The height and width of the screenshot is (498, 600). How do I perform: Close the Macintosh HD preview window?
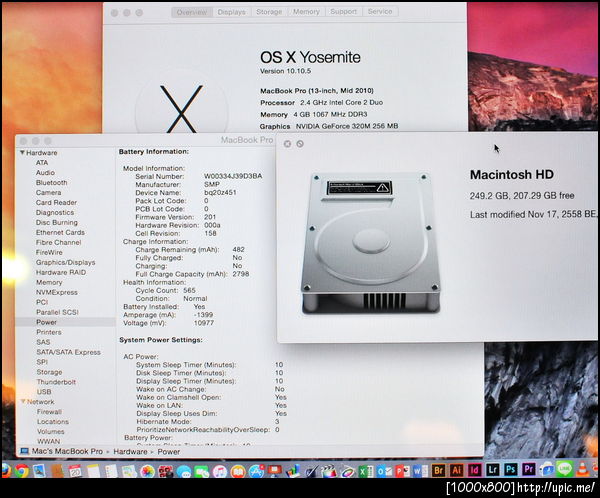(x=287, y=144)
